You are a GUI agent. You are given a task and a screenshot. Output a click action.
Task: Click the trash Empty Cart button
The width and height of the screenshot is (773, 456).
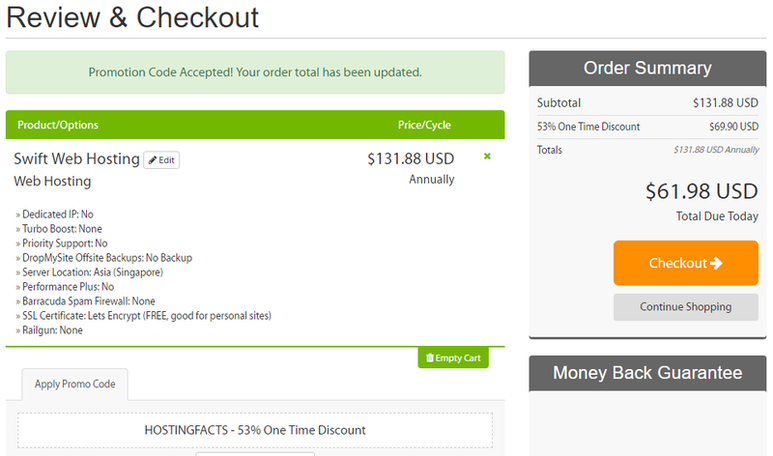click(x=453, y=358)
